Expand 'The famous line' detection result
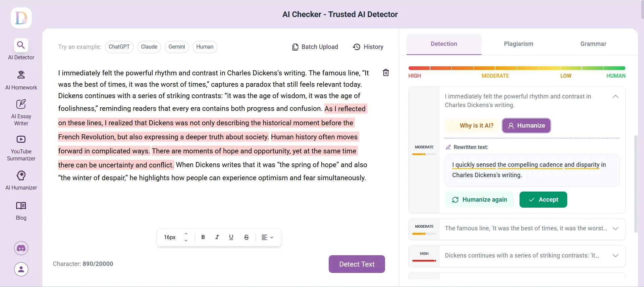This screenshot has width=644, height=287. tap(615, 228)
